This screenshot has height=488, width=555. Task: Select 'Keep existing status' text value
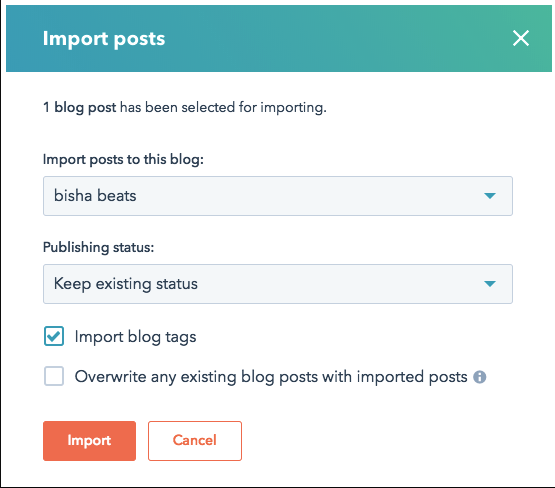(126, 284)
